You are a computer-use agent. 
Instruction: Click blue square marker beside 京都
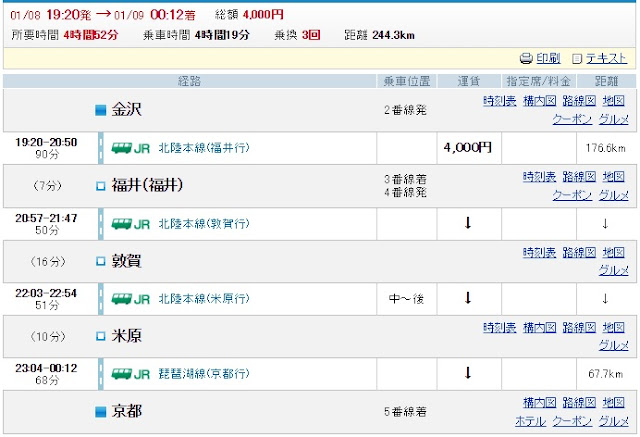tap(101, 412)
